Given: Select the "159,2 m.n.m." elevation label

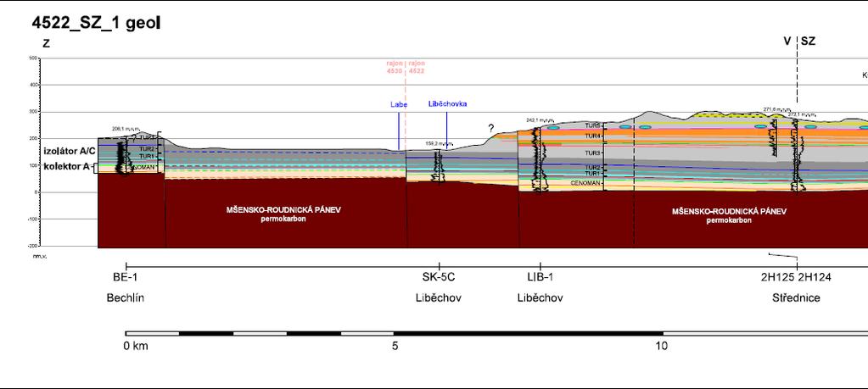Looking at the screenshot, I should [x=439, y=143].
